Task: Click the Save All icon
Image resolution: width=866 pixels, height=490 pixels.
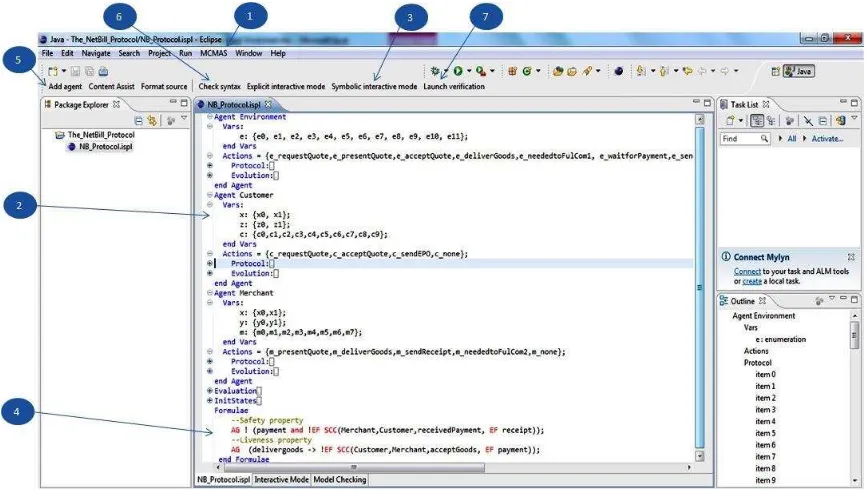Action: pyautogui.click(x=89, y=71)
